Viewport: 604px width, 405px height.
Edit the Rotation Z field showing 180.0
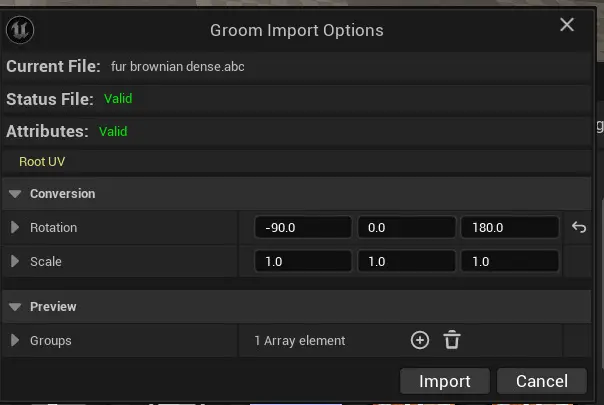pos(509,227)
